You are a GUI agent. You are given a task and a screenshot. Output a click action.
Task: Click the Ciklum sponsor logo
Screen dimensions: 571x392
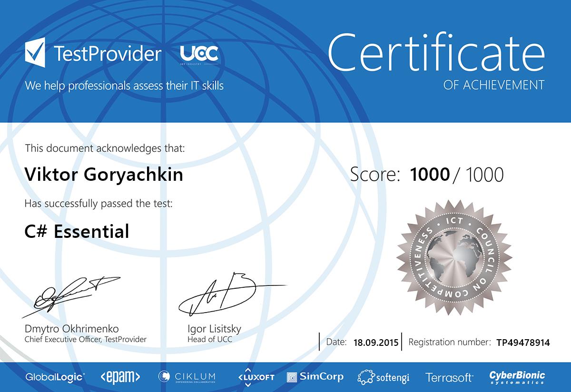tap(187, 377)
